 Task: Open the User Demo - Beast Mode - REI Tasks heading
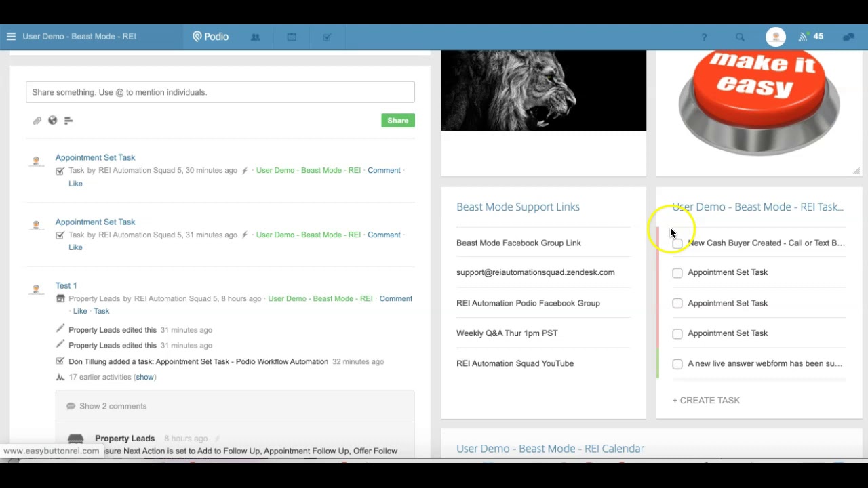[758, 207]
